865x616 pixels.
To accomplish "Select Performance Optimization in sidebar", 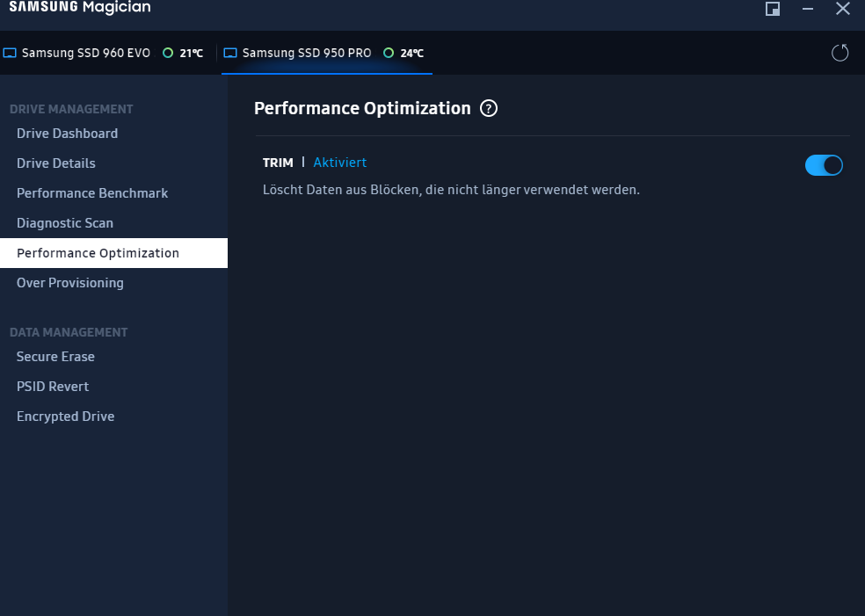I will coord(113,253).
